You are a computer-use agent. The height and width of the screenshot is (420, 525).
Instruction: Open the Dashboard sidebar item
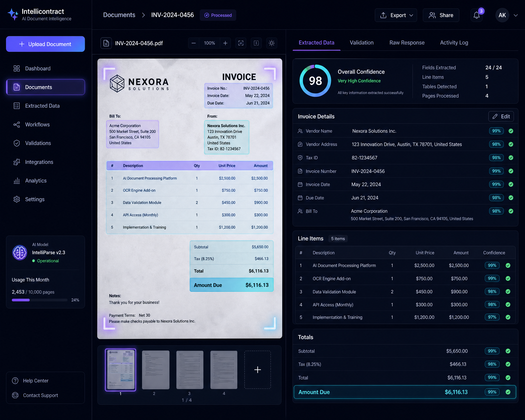pyautogui.click(x=45, y=69)
